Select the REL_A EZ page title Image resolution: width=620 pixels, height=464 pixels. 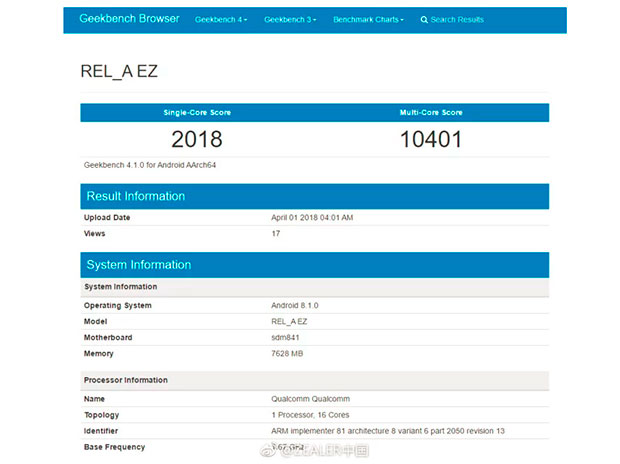point(118,72)
